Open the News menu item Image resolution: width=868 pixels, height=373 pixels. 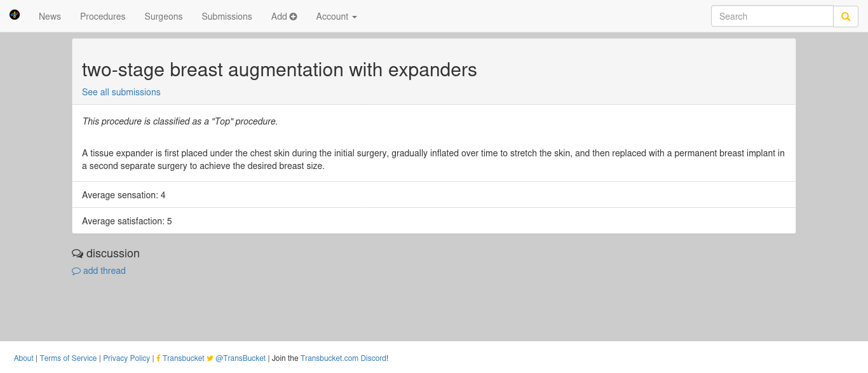pyautogui.click(x=50, y=17)
